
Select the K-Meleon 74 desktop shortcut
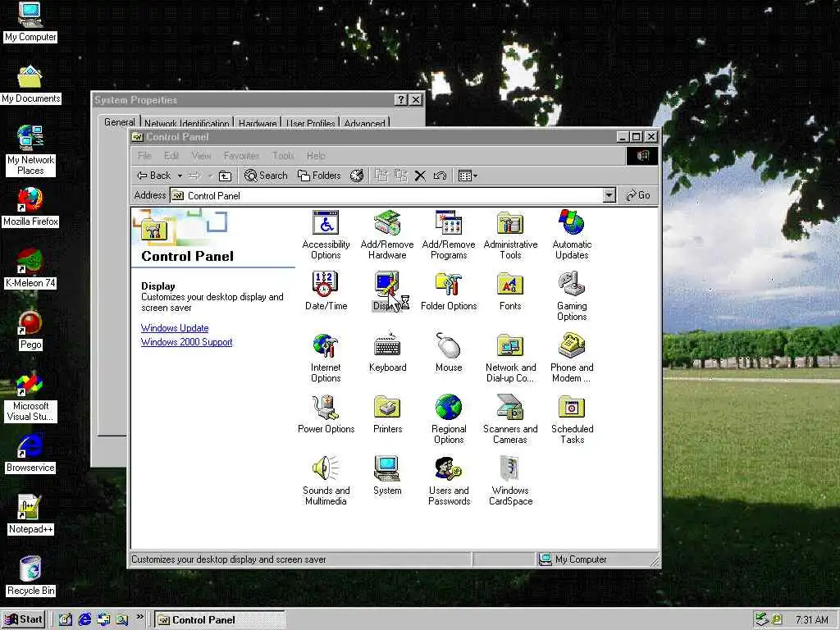click(x=30, y=269)
